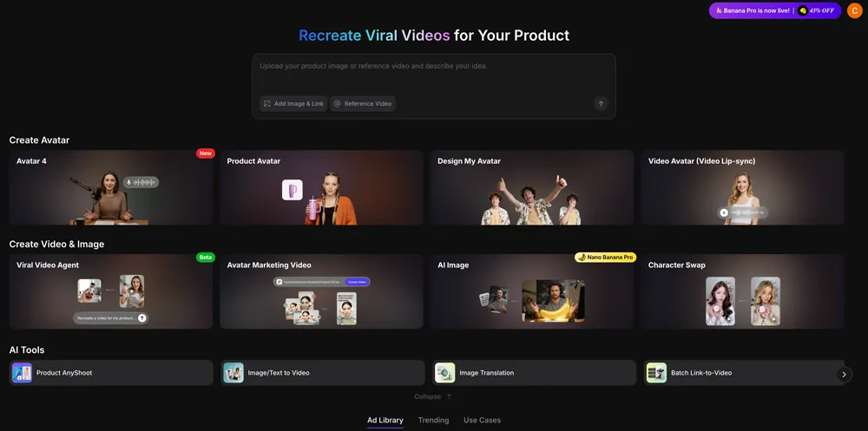Screen dimensions: 868x431
Task: Click the Create Video & Image heading
Action: (56, 244)
